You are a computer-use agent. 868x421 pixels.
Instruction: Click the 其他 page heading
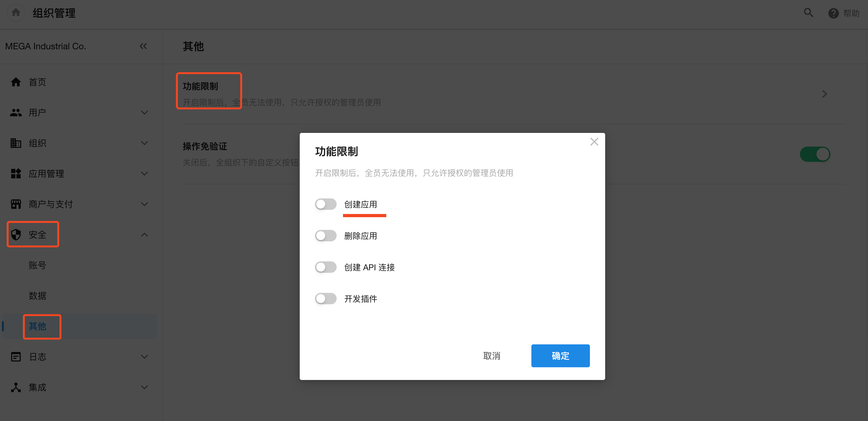tap(193, 46)
